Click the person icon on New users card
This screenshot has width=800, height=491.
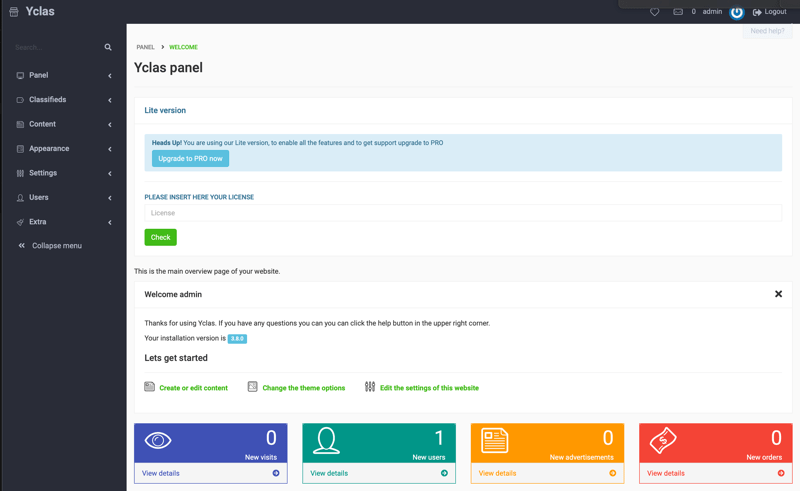click(x=326, y=440)
